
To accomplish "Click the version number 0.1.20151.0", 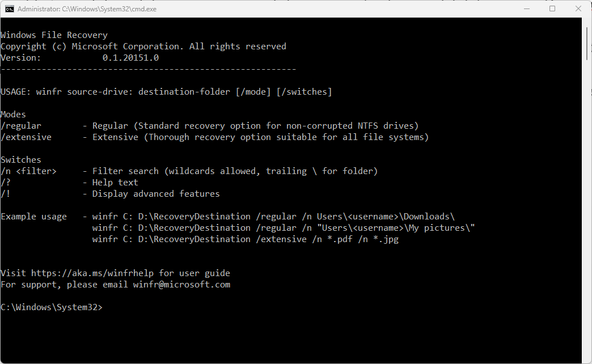I will click(130, 58).
